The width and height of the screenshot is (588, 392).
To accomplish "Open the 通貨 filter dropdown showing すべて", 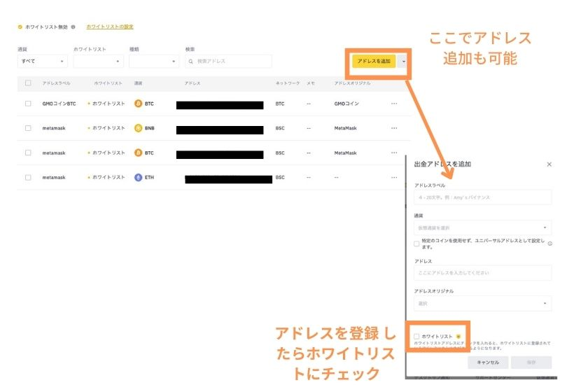I will click(x=43, y=61).
